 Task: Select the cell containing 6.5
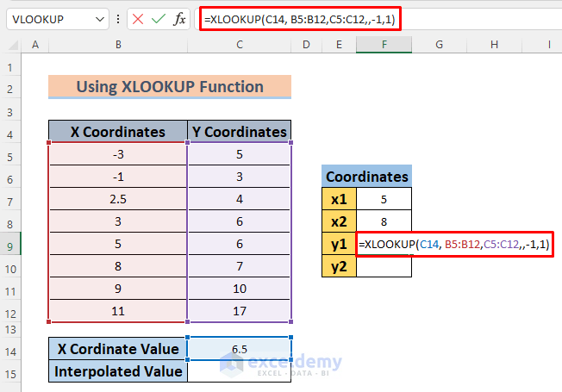click(x=240, y=349)
